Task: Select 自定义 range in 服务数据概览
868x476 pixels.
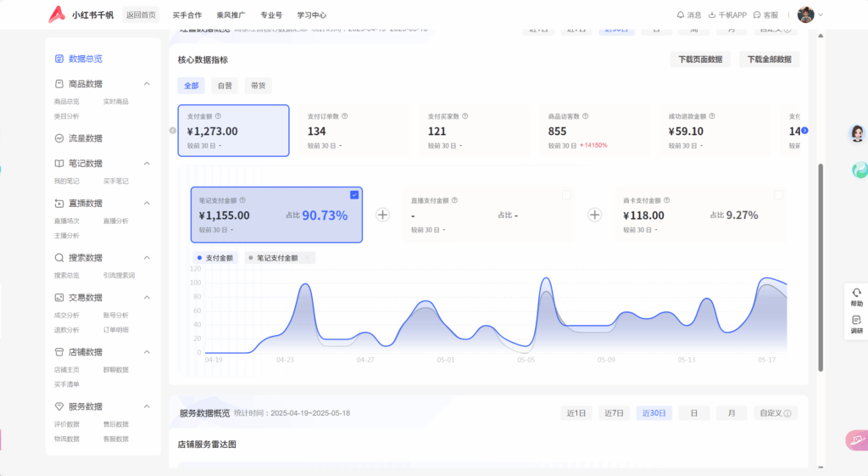Action: (775, 413)
